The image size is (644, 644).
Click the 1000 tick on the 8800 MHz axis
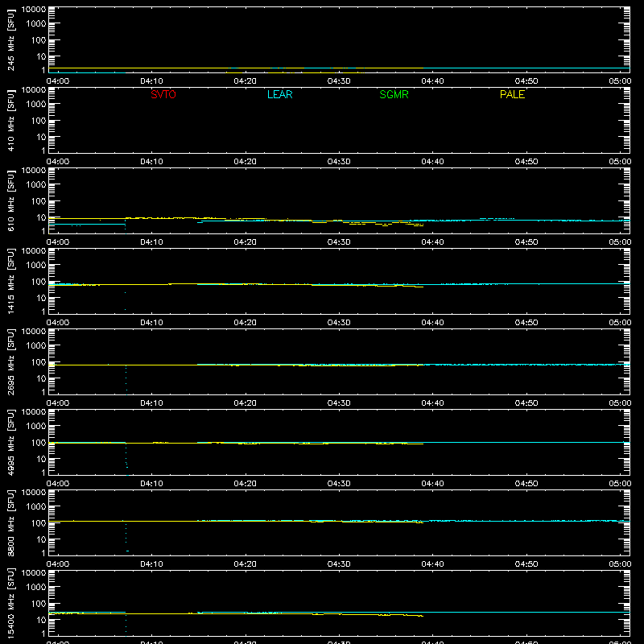pos(36,507)
